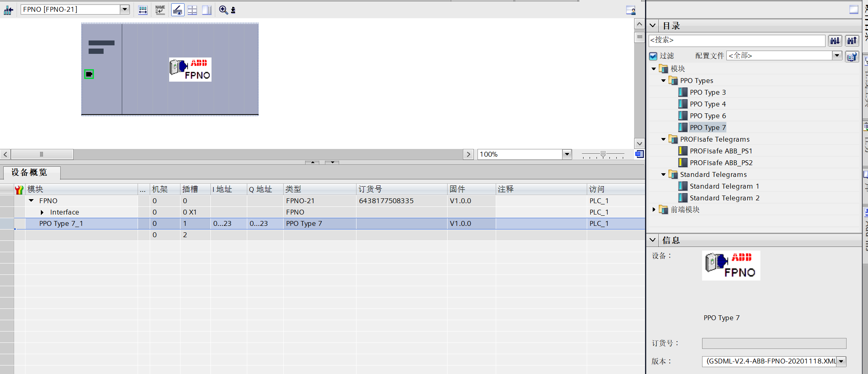Click the profile settings icon beside 配置文件 dropdown
This screenshot has width=868, height=374.
pyautogui.click(x=852, y=56)
